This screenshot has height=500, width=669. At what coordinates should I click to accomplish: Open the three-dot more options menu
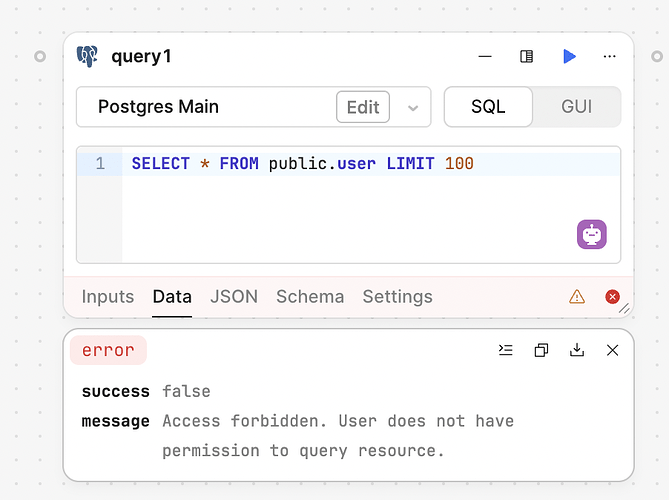(x=610, y=57)
